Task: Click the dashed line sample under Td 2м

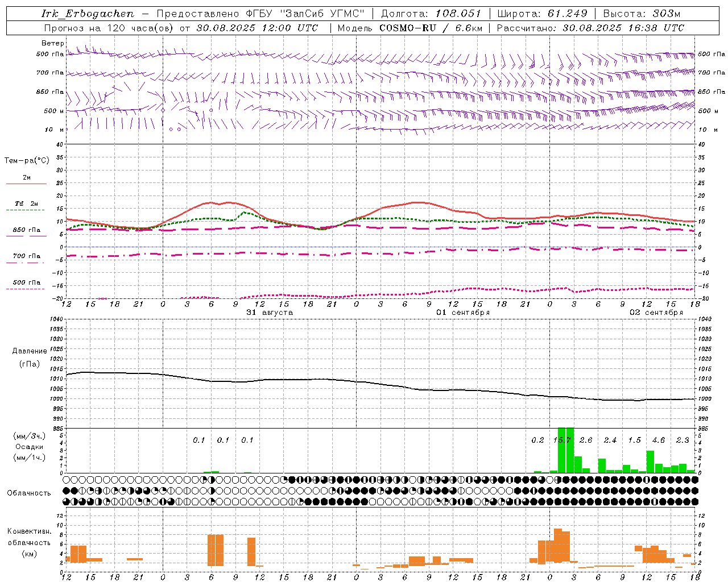Action: click(x=25, y=210)
